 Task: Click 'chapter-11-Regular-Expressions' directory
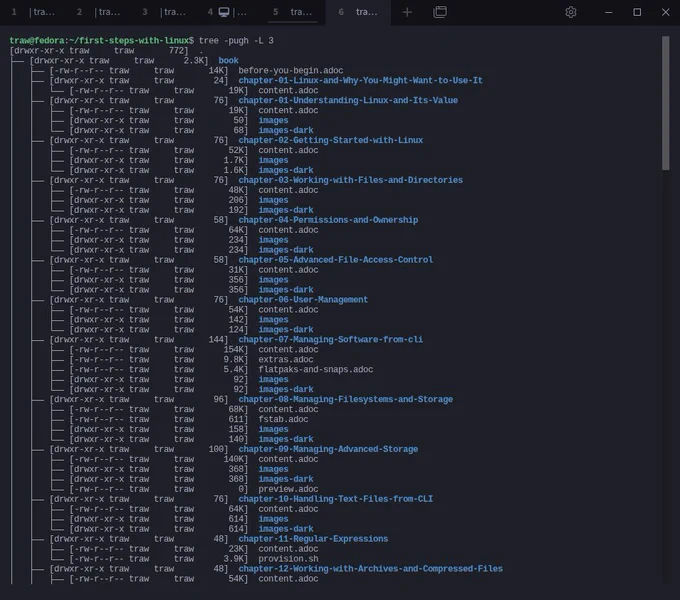tap(313, 539)
